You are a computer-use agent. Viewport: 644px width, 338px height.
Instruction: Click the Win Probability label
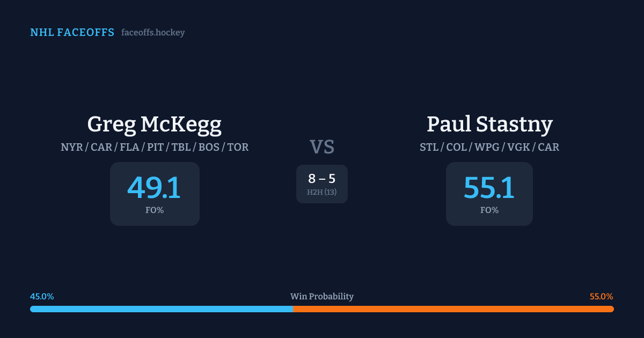pos(322,297)
